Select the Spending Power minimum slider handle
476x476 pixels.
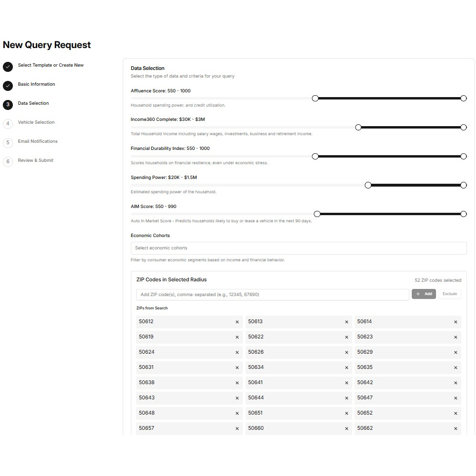pyautogui.click(x=368, y=185)
